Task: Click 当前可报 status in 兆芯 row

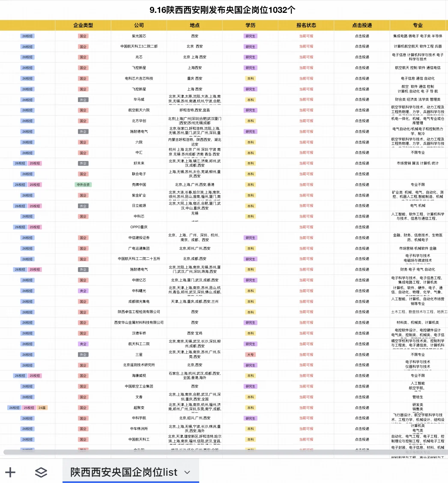Action: click(x=306, y=57)
